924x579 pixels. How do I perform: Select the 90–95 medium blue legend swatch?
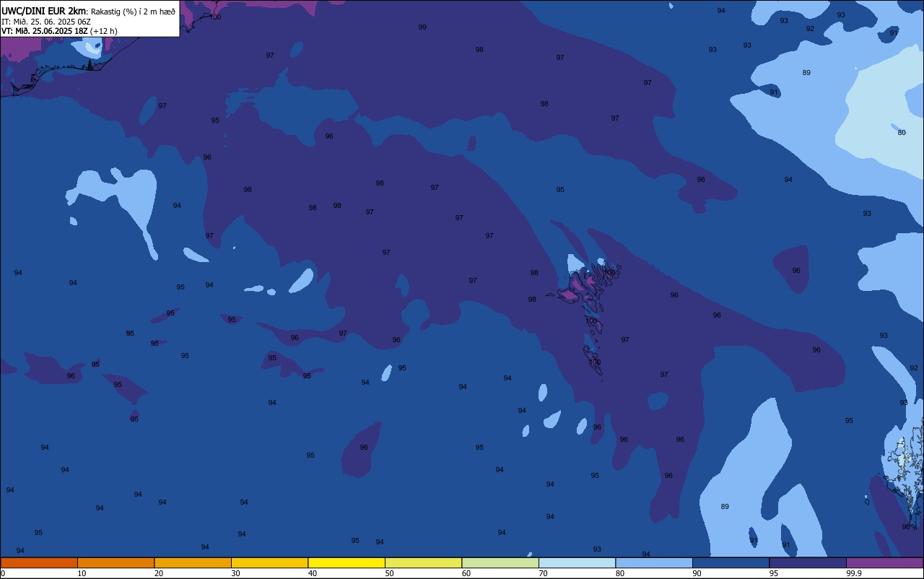(x=731, y=562)
